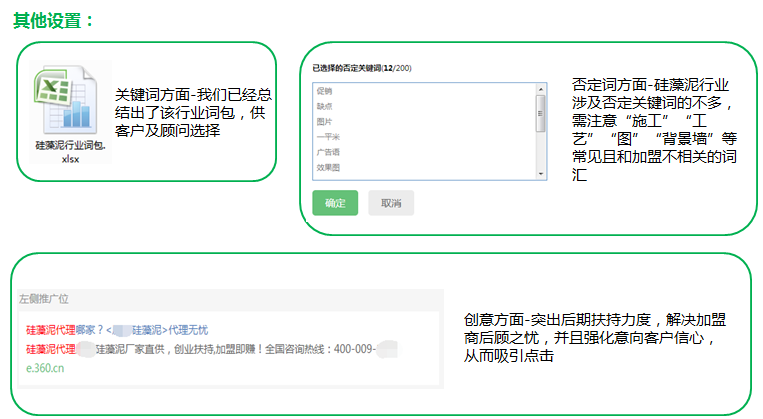Select 缺点 in the negative keyword list
763x419 pixels.
click(325, 105)
